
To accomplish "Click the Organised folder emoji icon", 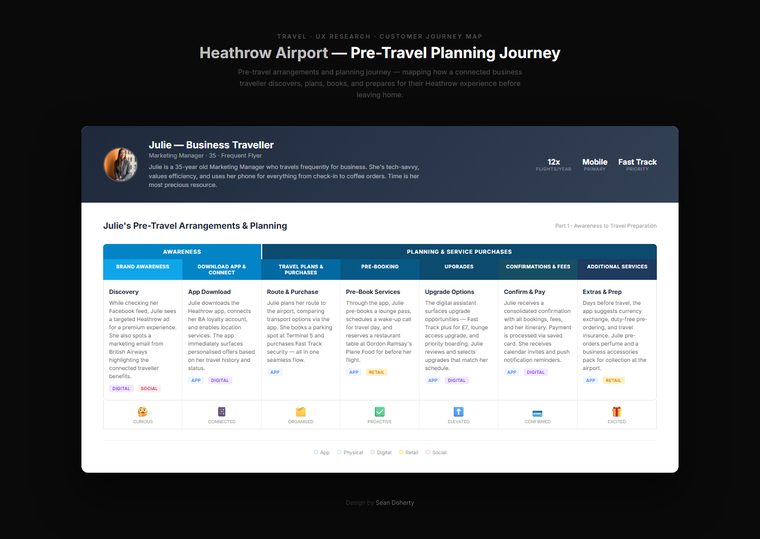I will (301, 412).
